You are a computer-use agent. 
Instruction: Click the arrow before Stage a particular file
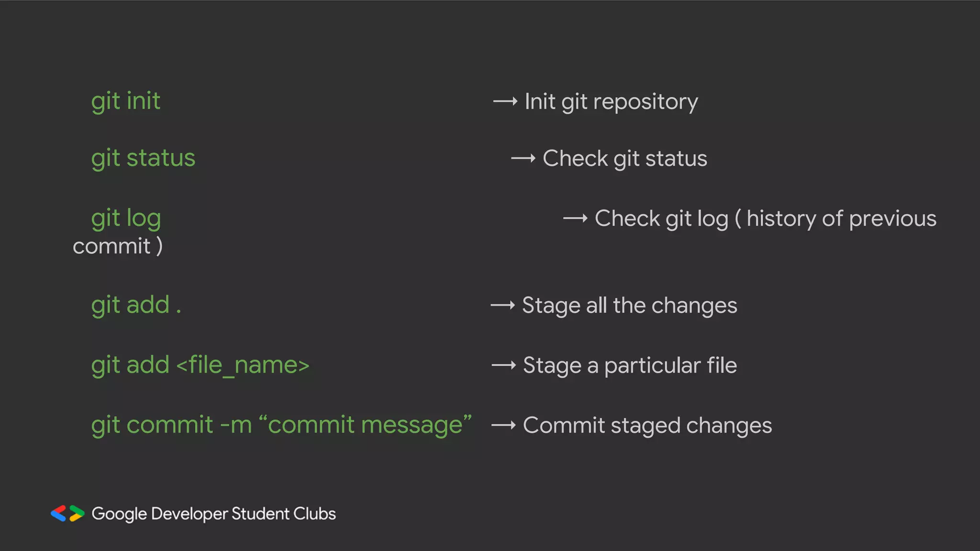504,365
